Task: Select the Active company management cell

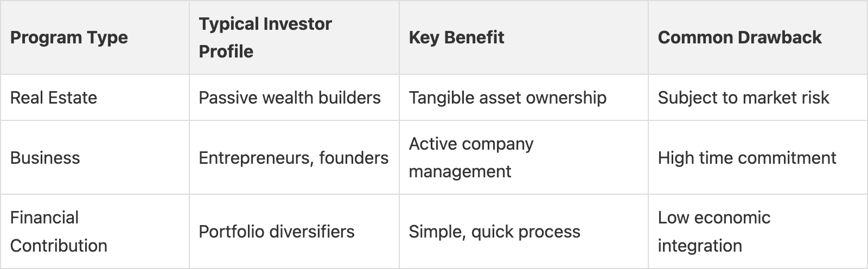Action: (471, 157)
